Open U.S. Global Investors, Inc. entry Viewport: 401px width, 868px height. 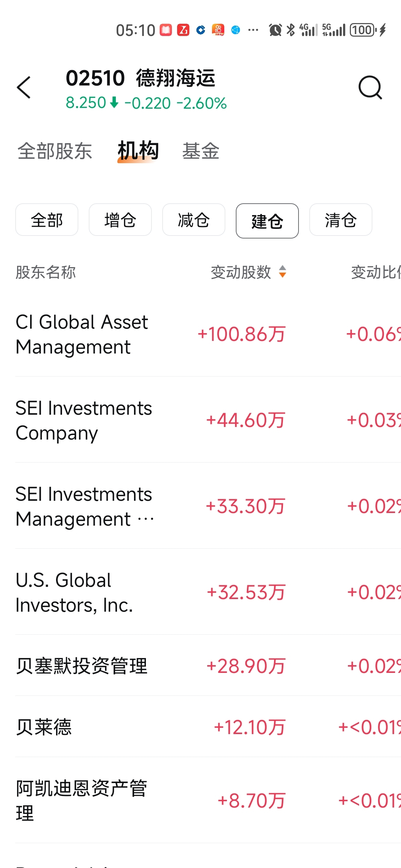[74, 592]
